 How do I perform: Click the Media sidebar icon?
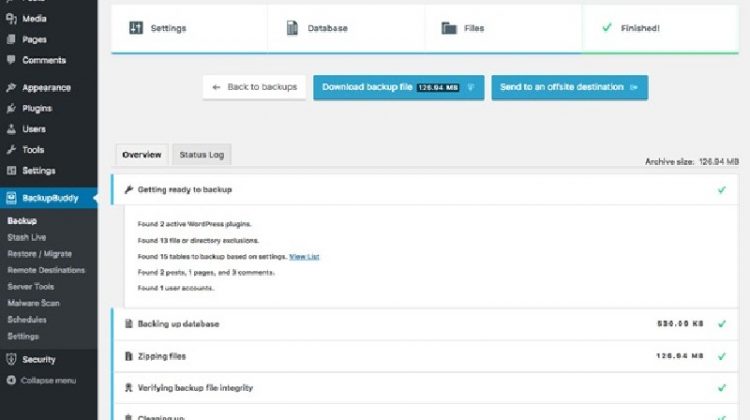click(x=11, y=19)
